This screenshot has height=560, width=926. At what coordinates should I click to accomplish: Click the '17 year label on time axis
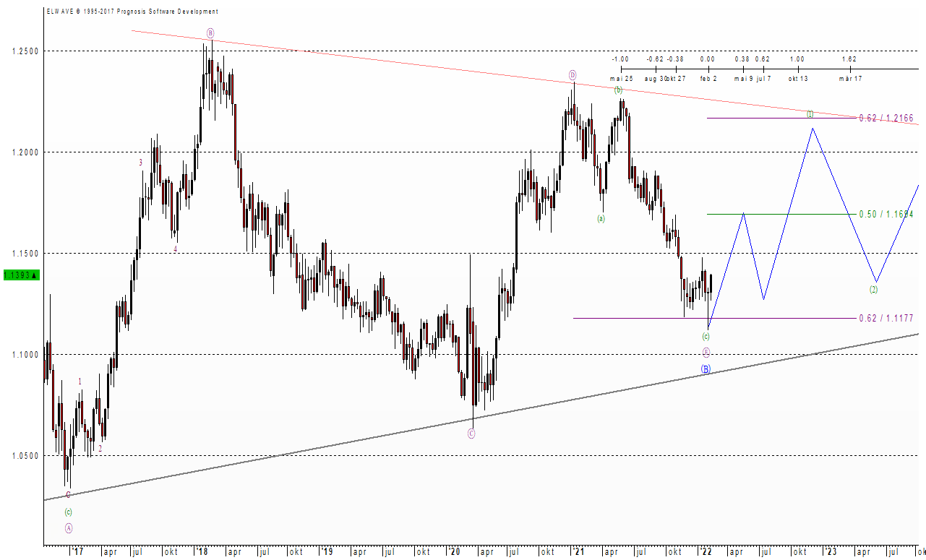pos(77,551)
